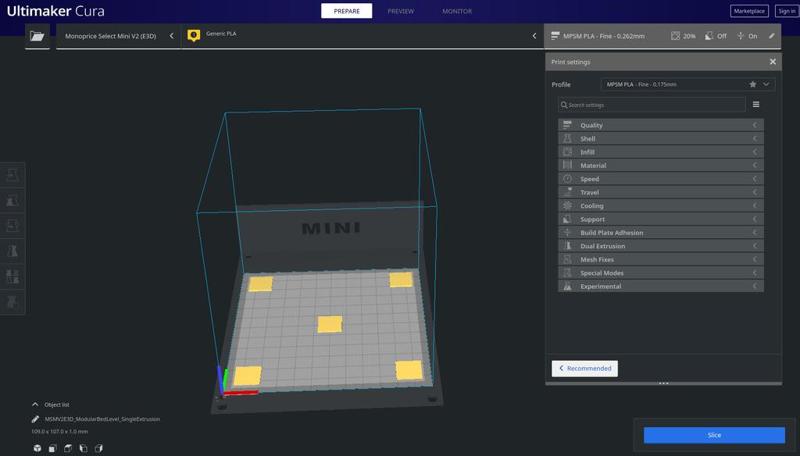Expand the Cooling settings category
Screen dimensions: 800x456
coord(661,206)
